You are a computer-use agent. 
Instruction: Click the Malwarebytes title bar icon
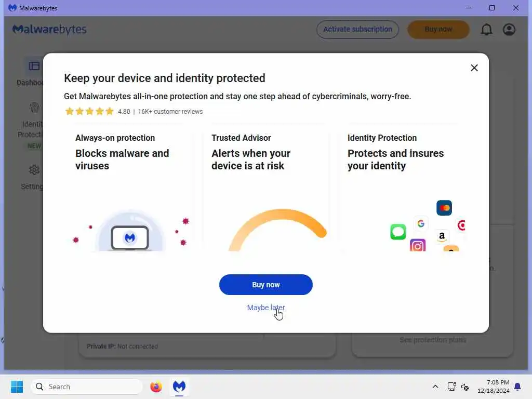coord(12,8)
